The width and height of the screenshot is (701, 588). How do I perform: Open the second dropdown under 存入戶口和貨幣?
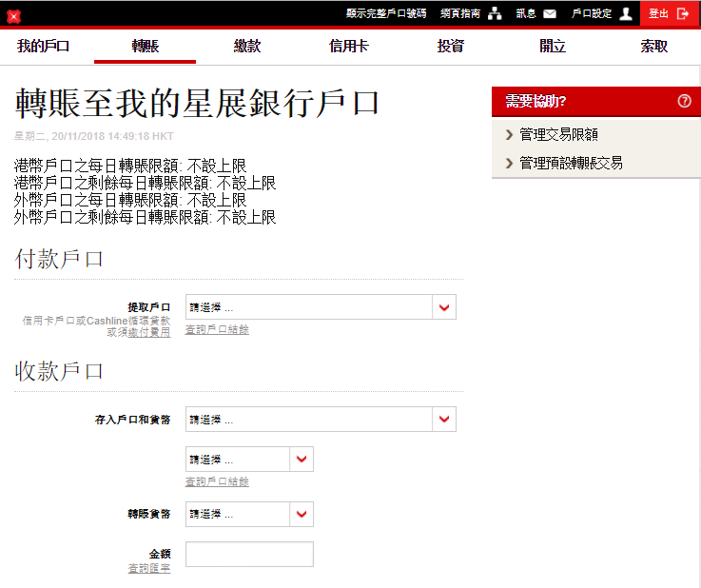(301, 460)
